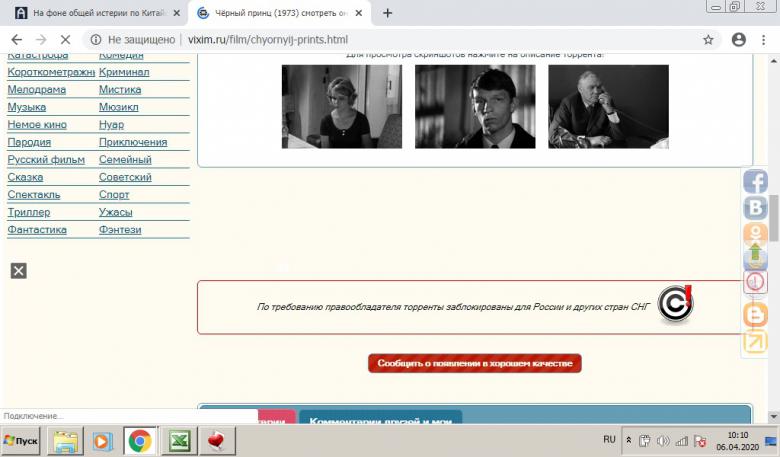
Task: Open the Мюзикл genre link
Action: click(118, 107)
